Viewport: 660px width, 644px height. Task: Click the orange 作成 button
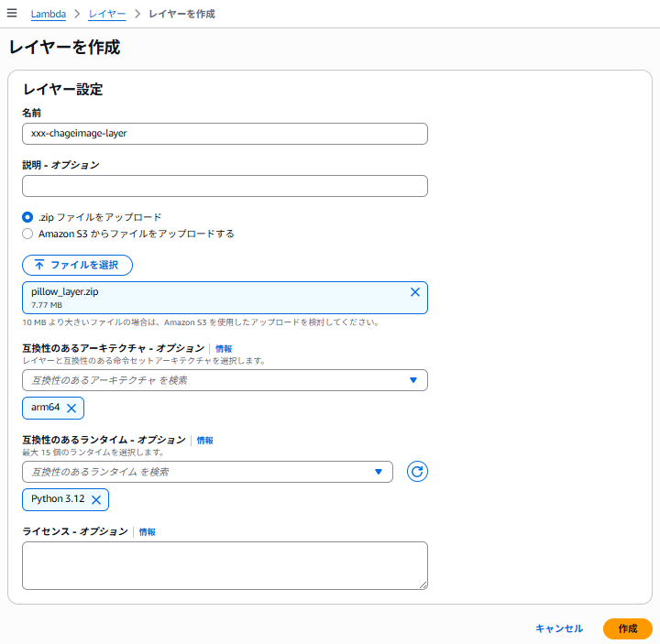[628, 628]
